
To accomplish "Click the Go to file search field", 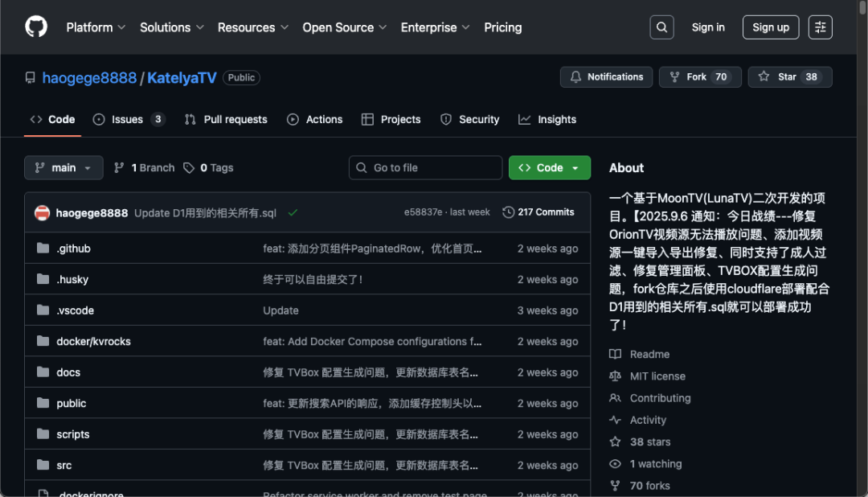I will (x=425, y=167).
